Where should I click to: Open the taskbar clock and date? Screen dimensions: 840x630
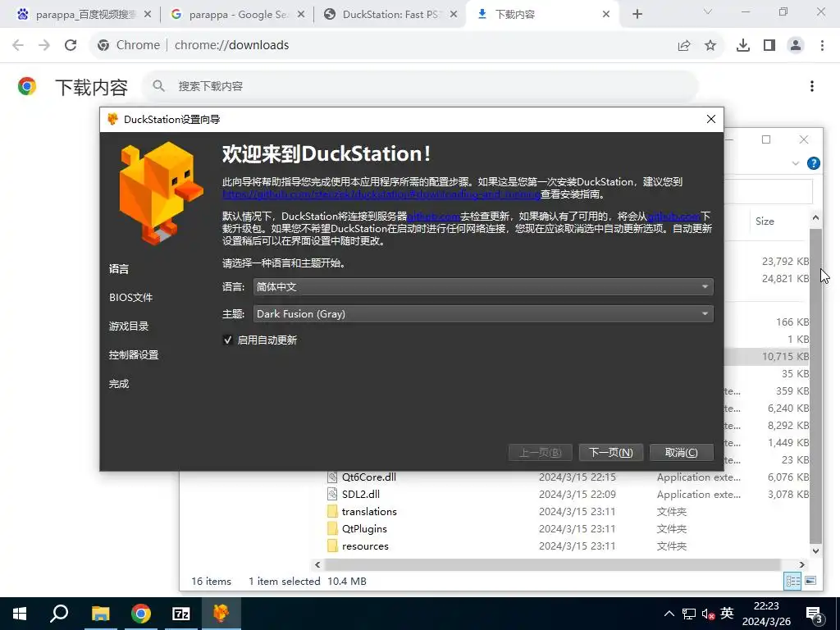click(766, 614)
